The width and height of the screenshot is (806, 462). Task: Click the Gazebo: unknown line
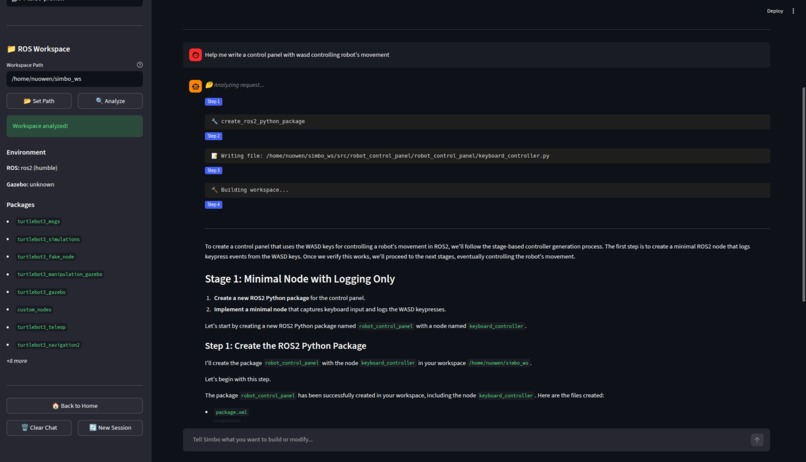click(30, 184)
